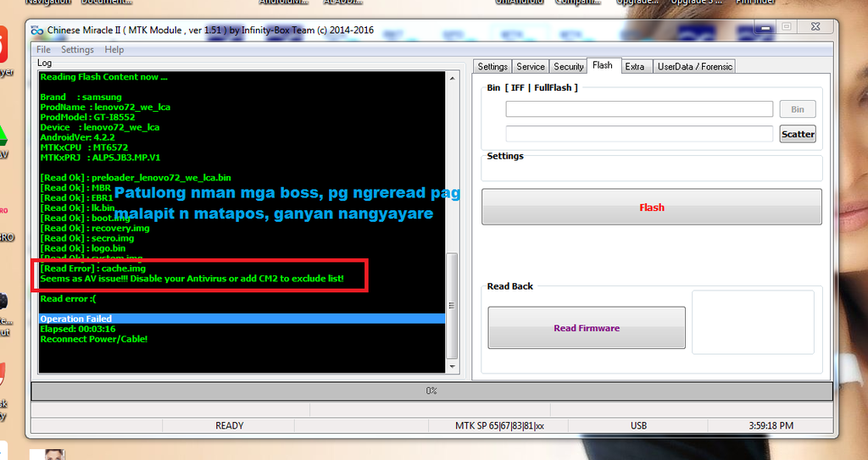Switch to the Security tab
The width and height of the screenshot is (868, 460).
click(x=569, y=66)
